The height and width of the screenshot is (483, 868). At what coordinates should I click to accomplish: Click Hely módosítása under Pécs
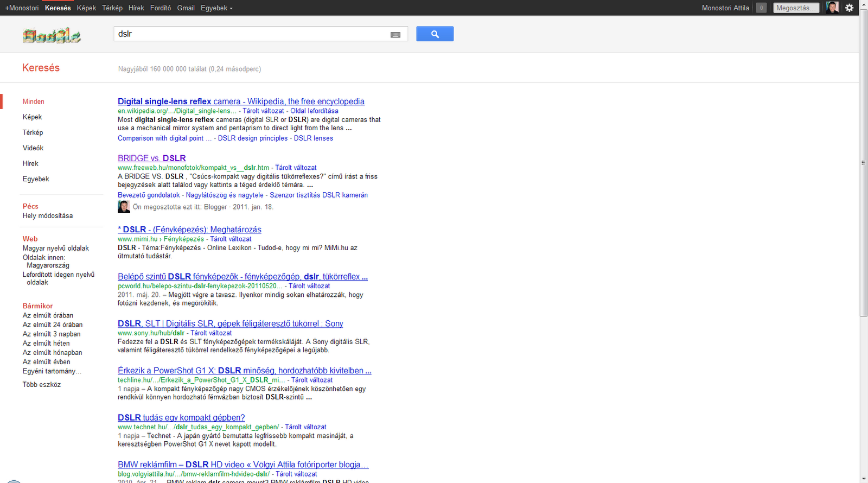click(x=48, y=215)
